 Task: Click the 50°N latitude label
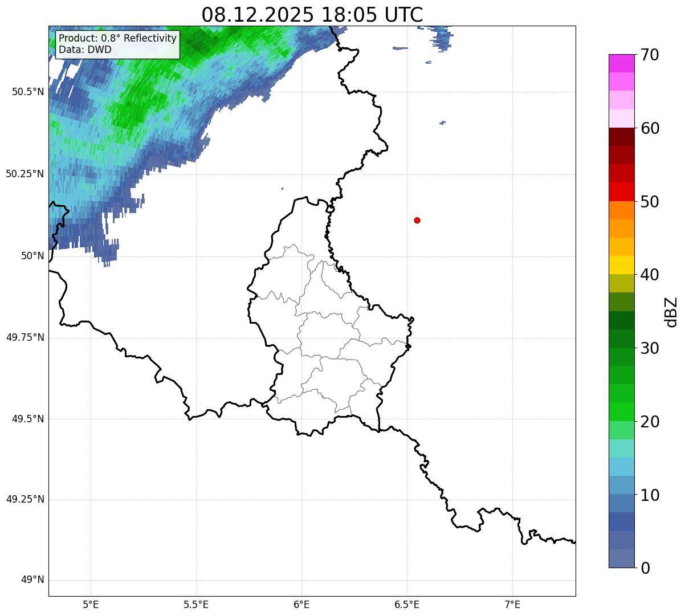32,256
